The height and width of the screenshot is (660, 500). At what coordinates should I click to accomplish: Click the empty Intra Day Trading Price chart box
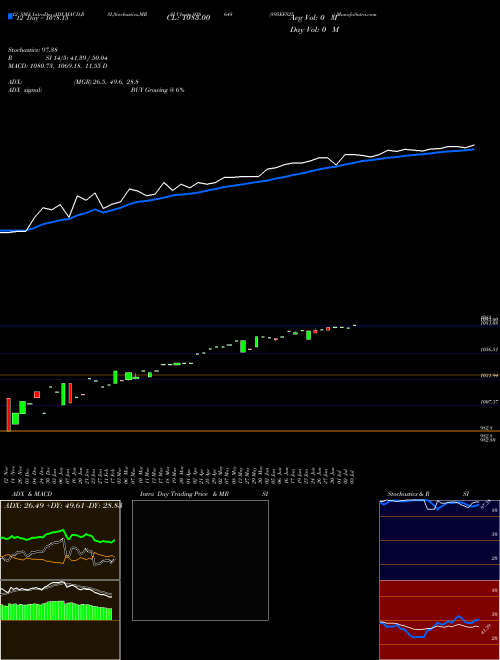(200, 560)
